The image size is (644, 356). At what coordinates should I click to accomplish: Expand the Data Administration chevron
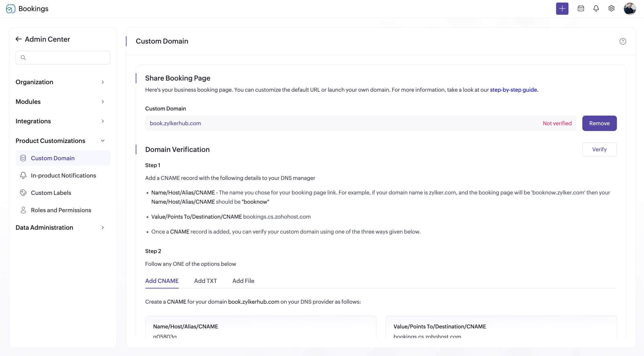tap(103, 227)
